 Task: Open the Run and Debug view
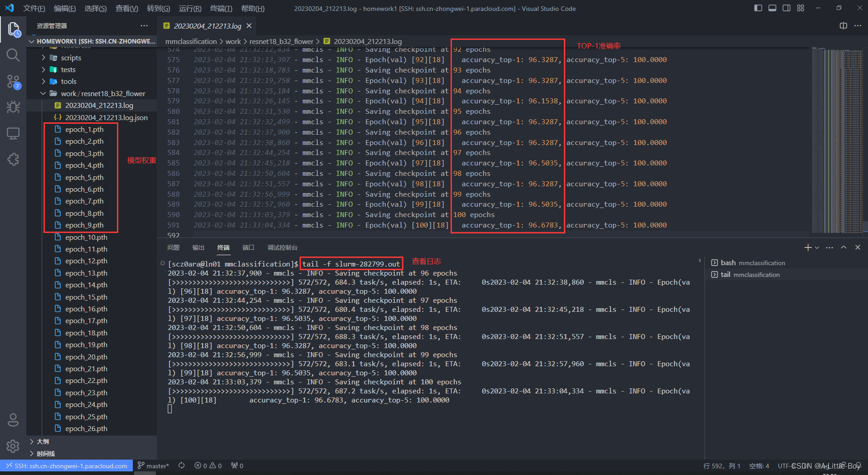click(x=13, y=107)
